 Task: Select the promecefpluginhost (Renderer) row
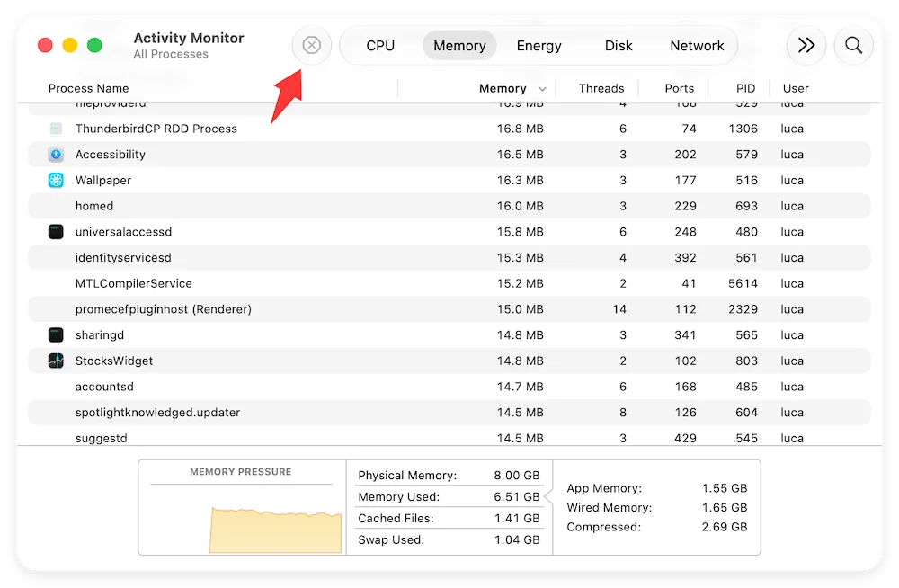(449, 309)
